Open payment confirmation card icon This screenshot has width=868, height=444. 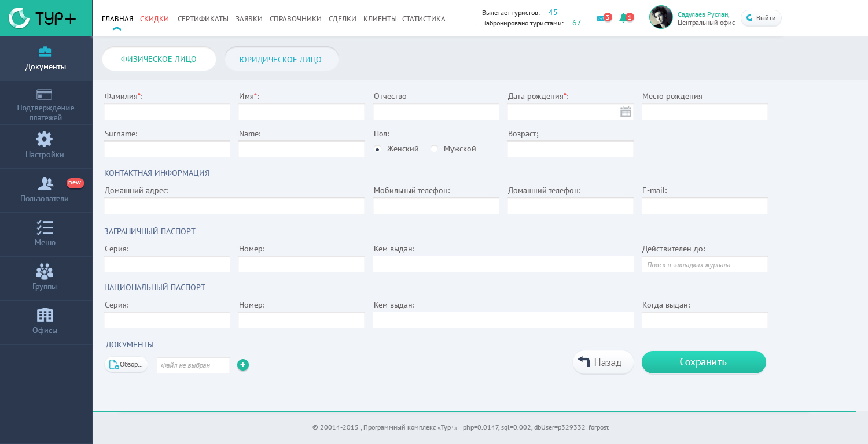click(45, 94)
